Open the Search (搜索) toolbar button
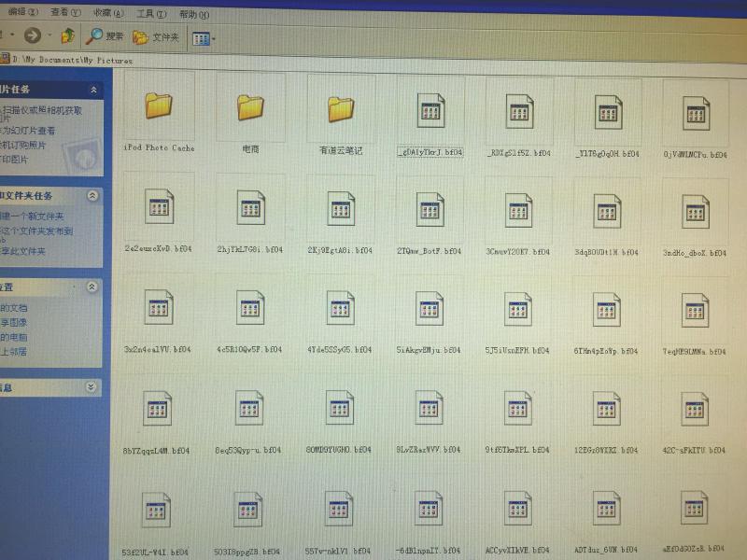This screenshot has width=747, height=560. [105, 36]
